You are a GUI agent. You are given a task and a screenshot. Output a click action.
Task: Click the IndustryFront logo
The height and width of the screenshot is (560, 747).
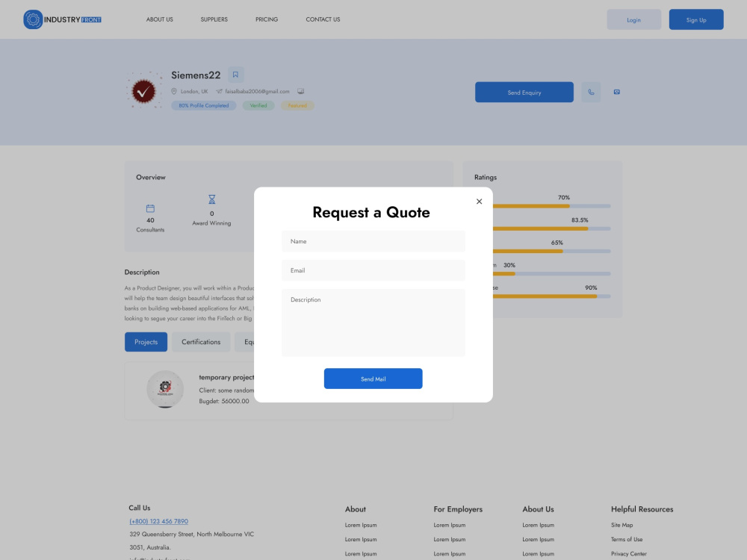[62, 19]
